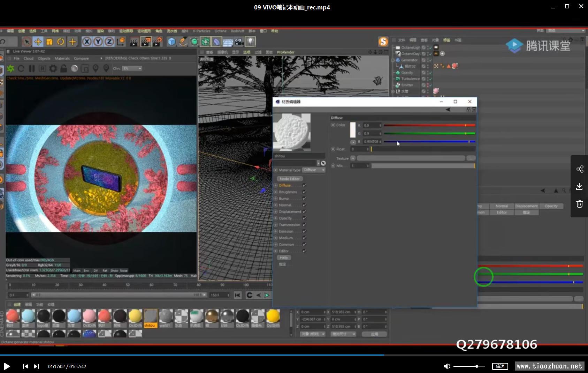This screenshot has height=373, width=588.
Task: Play the video in the player
Action: pos(7,366)
